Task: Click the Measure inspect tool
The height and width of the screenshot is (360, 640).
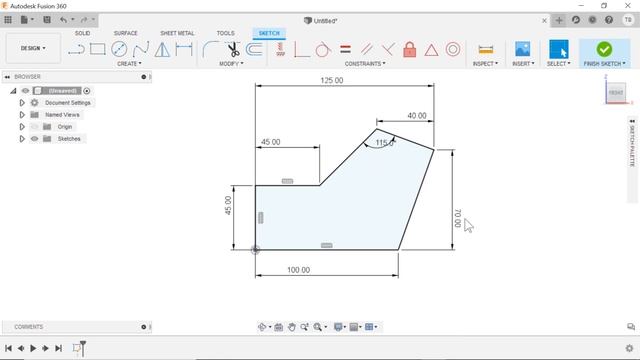Action: coord(486,49)
